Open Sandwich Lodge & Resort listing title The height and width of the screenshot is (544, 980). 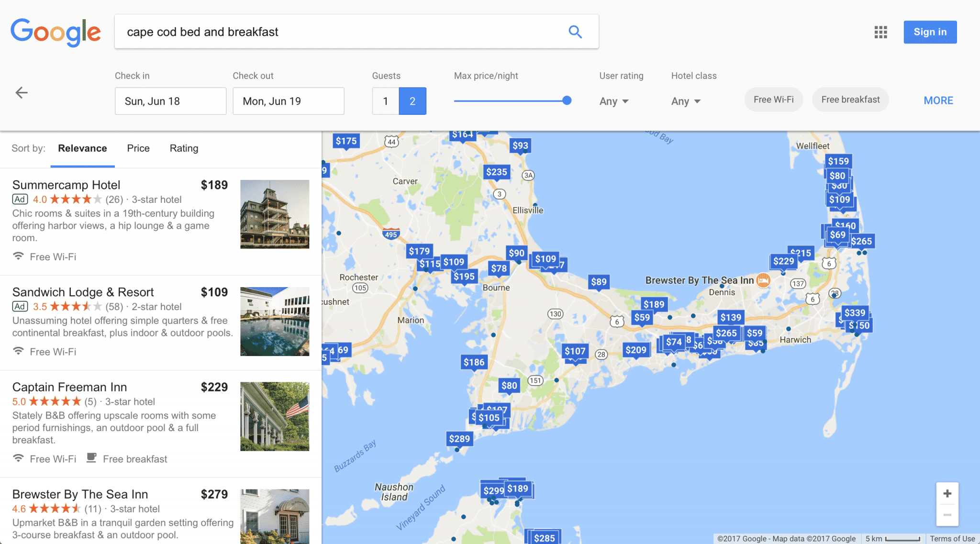point(83,292)
